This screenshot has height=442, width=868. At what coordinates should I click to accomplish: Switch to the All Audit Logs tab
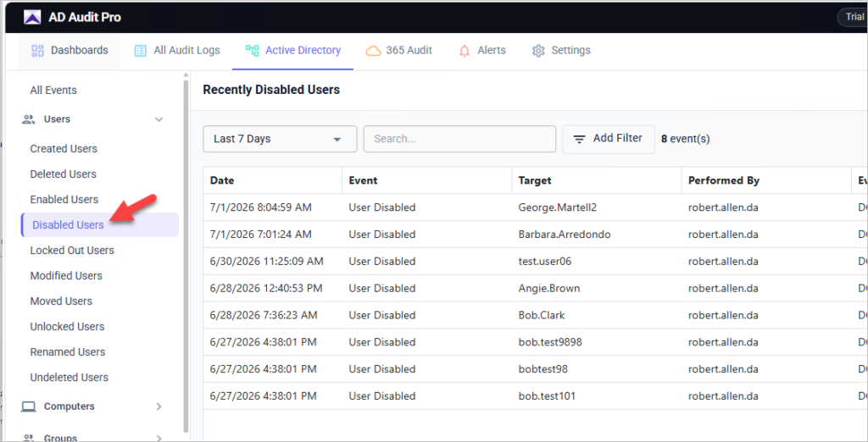177,50
